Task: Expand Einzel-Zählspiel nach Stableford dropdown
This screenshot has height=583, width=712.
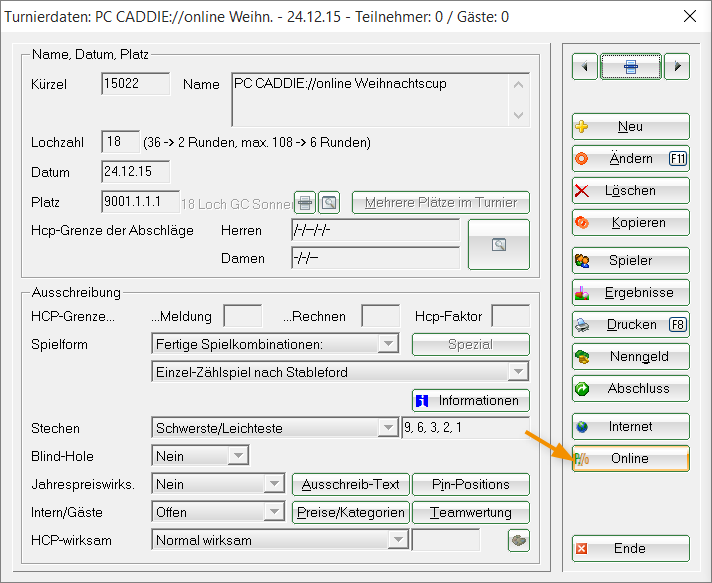Action: click(x=518, y=372)
